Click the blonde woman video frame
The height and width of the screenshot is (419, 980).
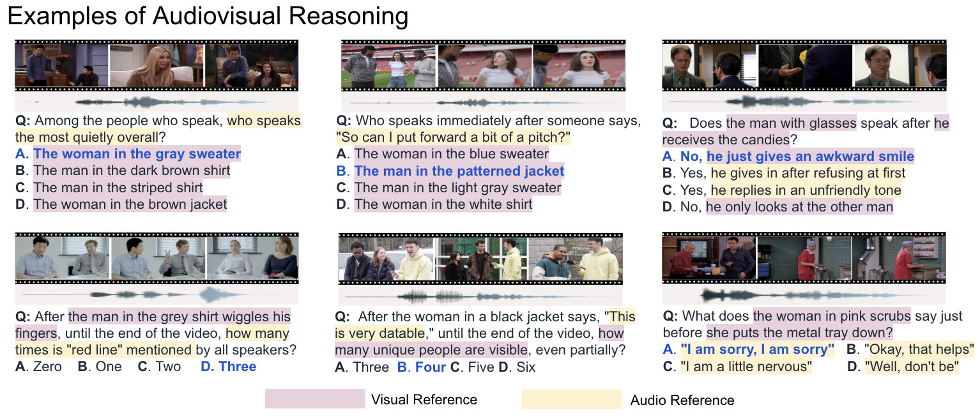pos(157,66)
